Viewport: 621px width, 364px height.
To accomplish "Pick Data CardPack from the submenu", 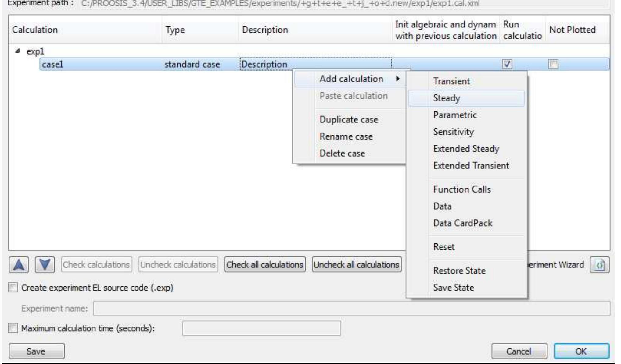I will [462, 223].
